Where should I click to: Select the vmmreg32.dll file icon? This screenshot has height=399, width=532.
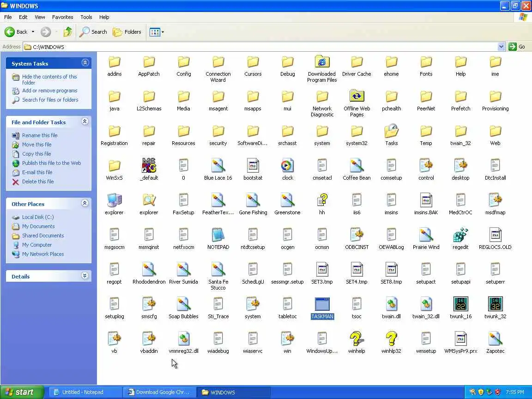(x=183, y=339)
